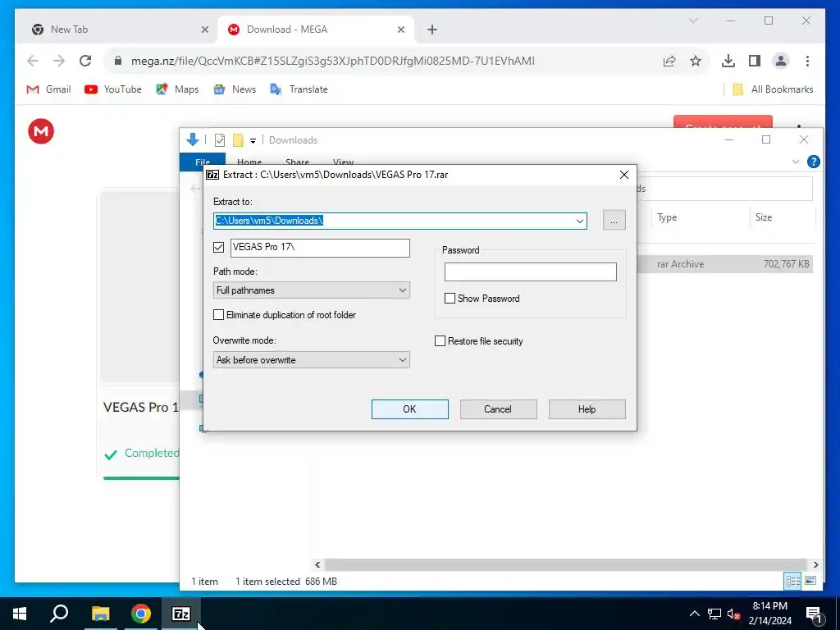The height and width of the screenshot is (630, 840).
Task: Open Explorer help question mark icon
Action: coord(813,162)
